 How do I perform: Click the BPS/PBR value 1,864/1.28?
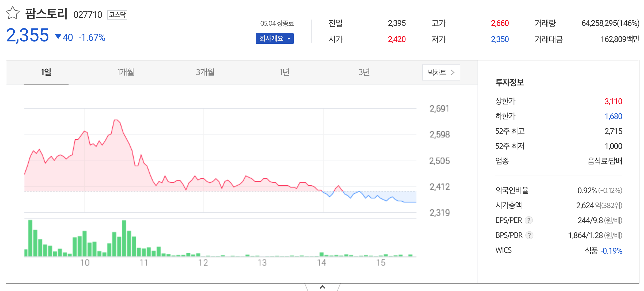[x=586, y=236]
